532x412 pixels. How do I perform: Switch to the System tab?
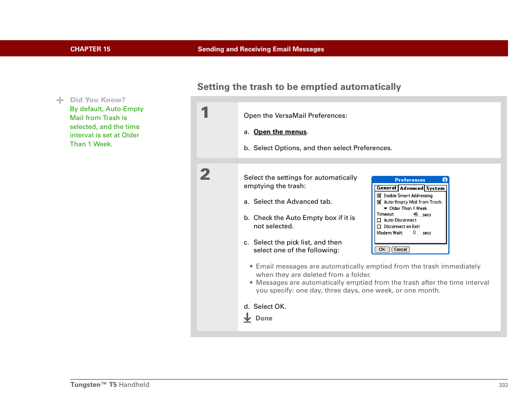(x=436, y=188)
